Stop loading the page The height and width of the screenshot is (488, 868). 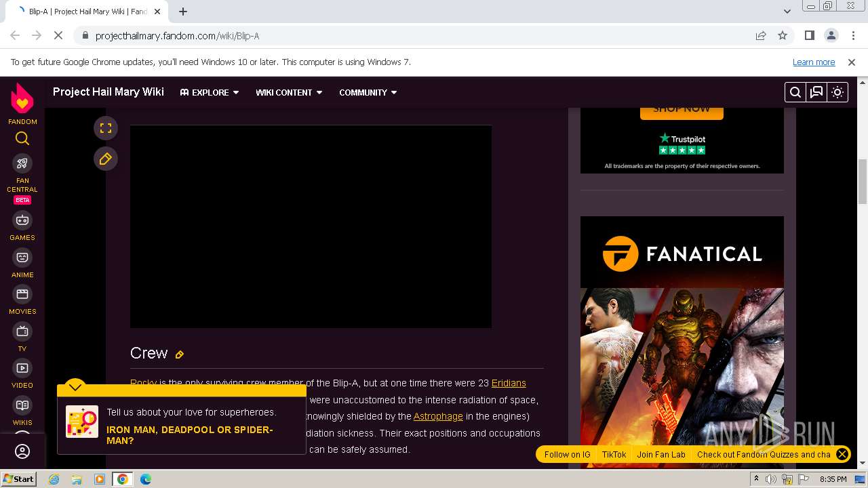(x=58, y=36)
